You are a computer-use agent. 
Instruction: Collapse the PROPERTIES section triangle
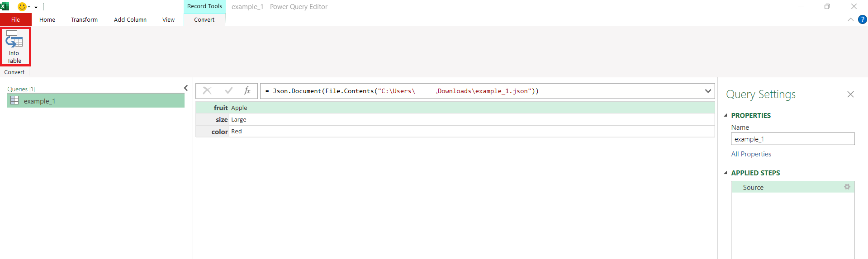pyautogui.click(x=726, y=115)
